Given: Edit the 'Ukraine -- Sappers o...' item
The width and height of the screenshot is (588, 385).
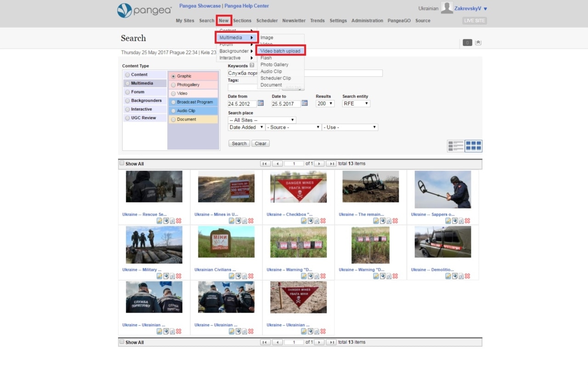Looking at the screenshot, I should (x=448, y=221).
